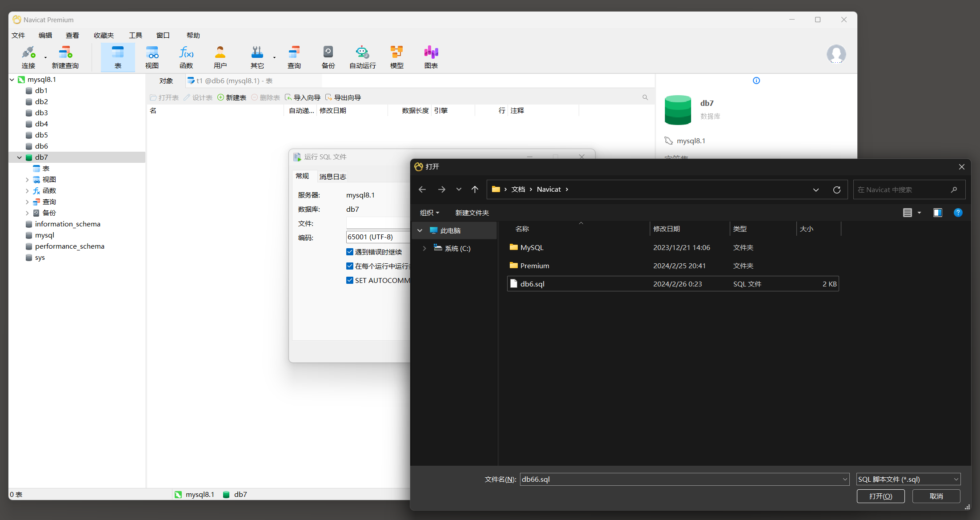The image size is (980, 520).
Task: Toggle run multiple queries per execution checkbox
Action: click(x=350, y=266)
